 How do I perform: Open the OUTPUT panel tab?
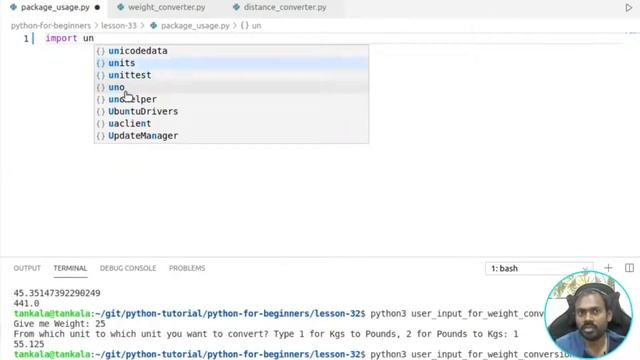click(27, 268)
